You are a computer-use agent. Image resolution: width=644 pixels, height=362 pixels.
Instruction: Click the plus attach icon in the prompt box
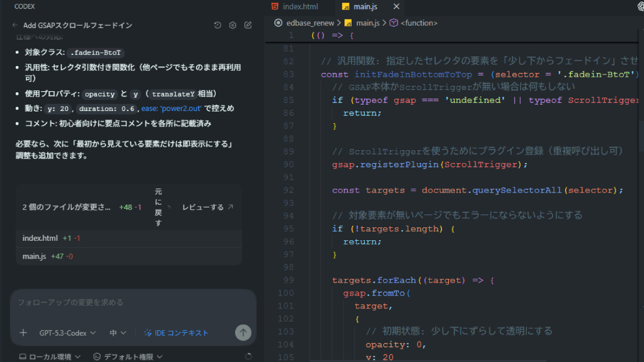[x=23, y=333]
